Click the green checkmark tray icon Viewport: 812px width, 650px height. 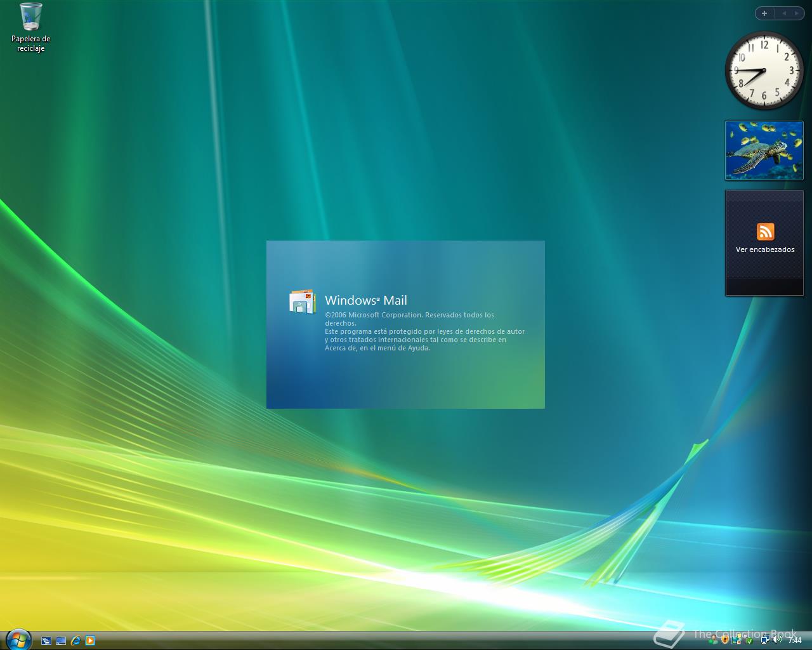click(749, 640)
